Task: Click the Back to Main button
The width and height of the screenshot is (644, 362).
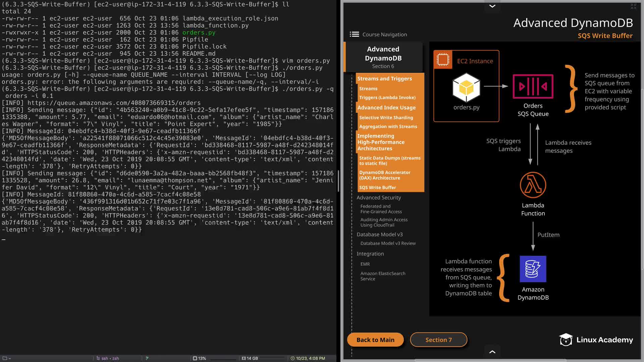Action: (375, 340)
